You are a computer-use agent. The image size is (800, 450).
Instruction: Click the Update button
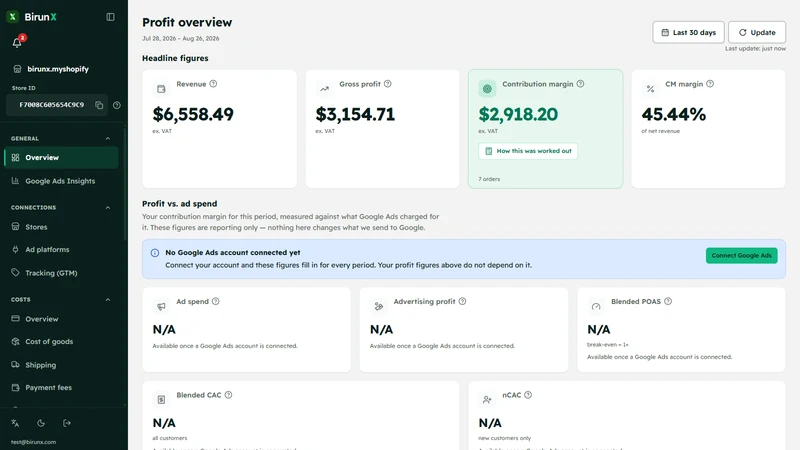point(757,32)
